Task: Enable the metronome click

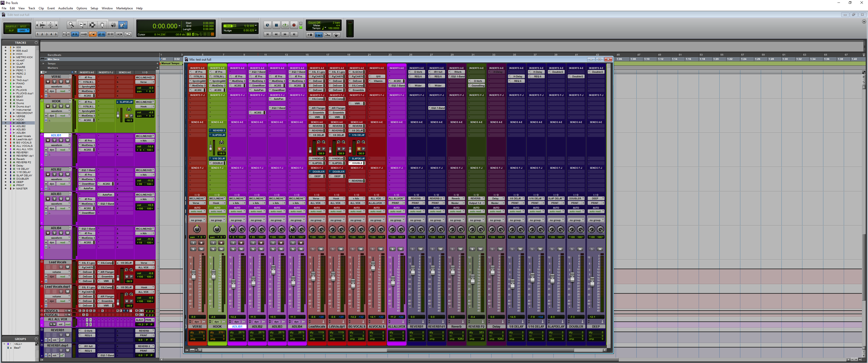Action: coord(319,35)
